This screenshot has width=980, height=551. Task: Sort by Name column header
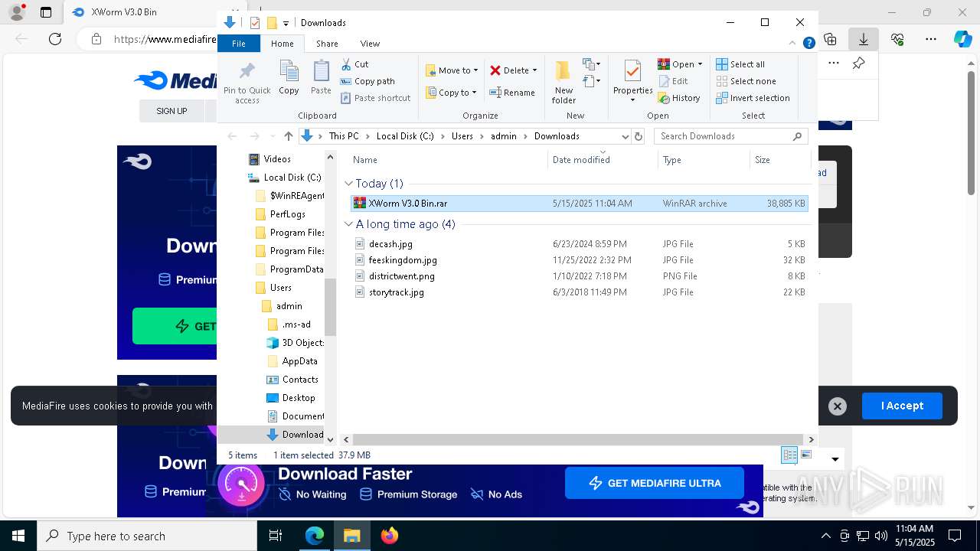448,159
